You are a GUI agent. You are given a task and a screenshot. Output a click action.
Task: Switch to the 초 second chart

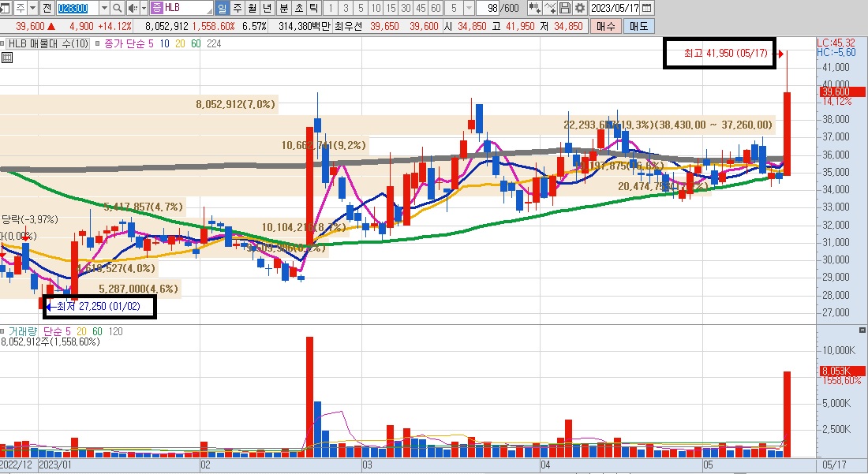click(298, 8)
